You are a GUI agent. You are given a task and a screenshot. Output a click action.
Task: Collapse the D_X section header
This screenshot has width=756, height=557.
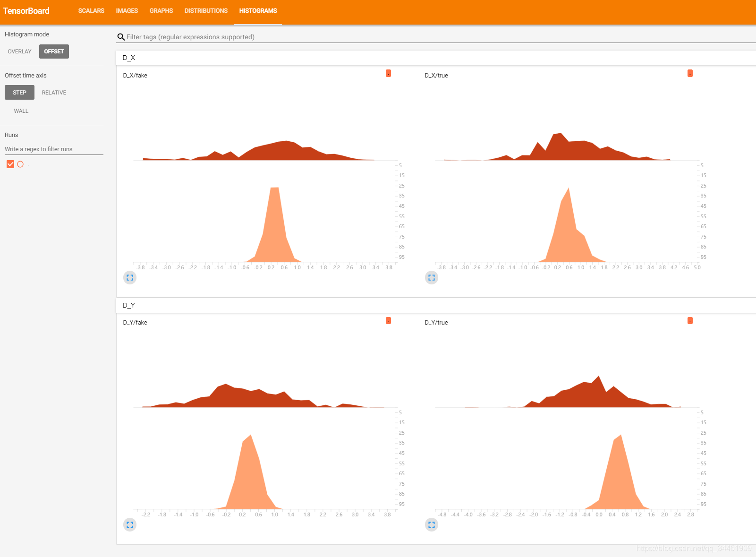(x=436, y=58)
